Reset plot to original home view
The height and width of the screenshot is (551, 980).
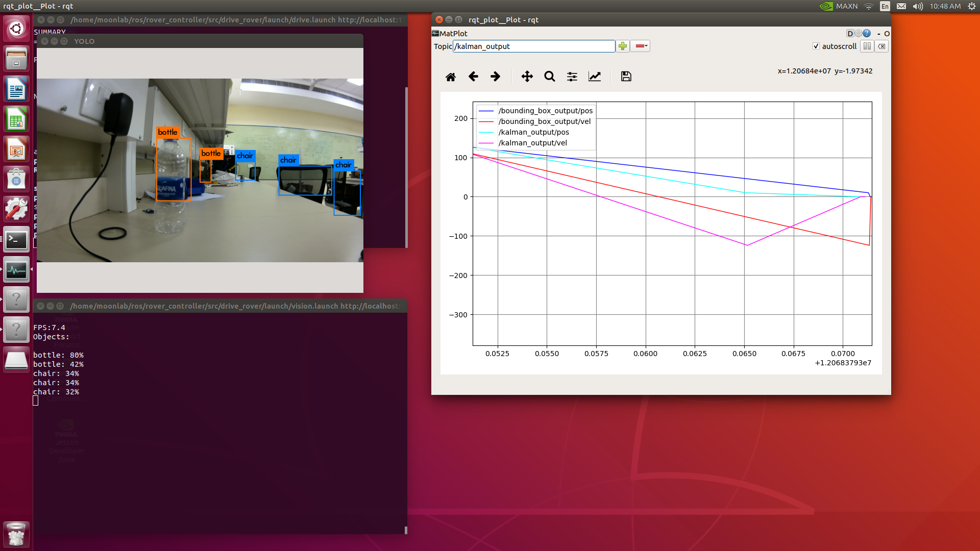(x=450, y=77)
